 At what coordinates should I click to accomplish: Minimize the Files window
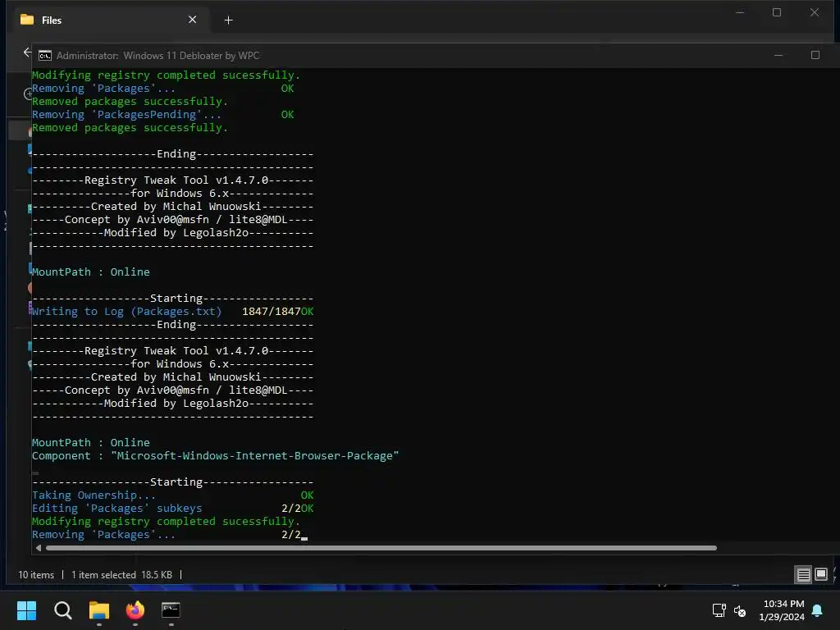[740, 12]
